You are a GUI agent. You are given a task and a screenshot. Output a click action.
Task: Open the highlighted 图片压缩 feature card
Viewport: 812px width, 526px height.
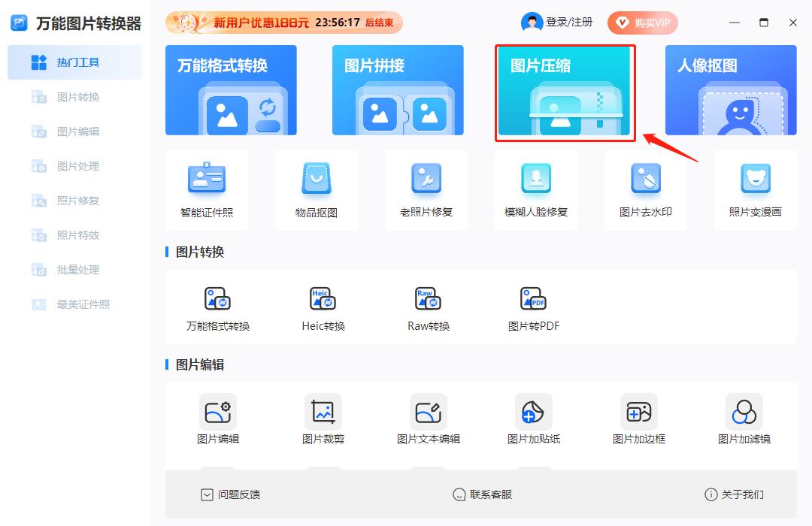click(565, 92)
